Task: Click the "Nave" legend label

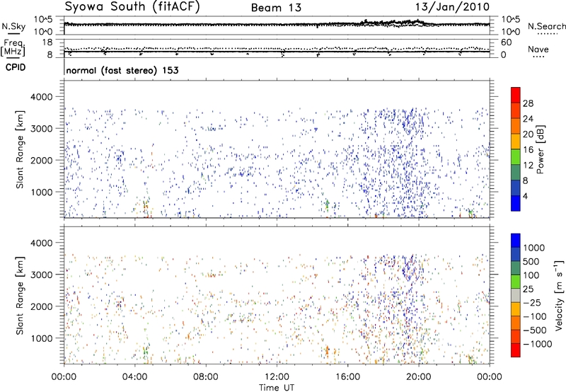Action: click(538, 50)
